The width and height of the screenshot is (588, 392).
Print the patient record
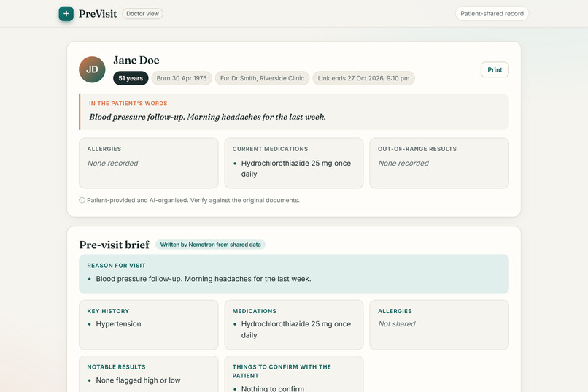(x=495, y=70)
